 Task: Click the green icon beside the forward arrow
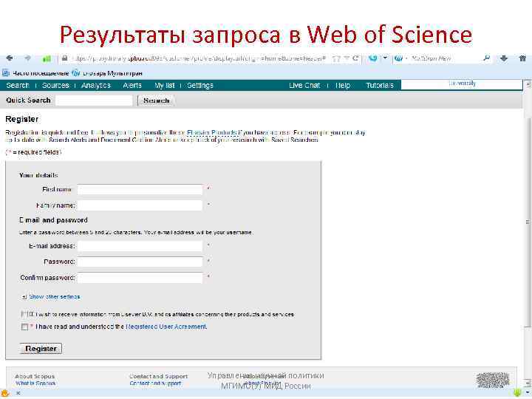click(x=47, y=58)
